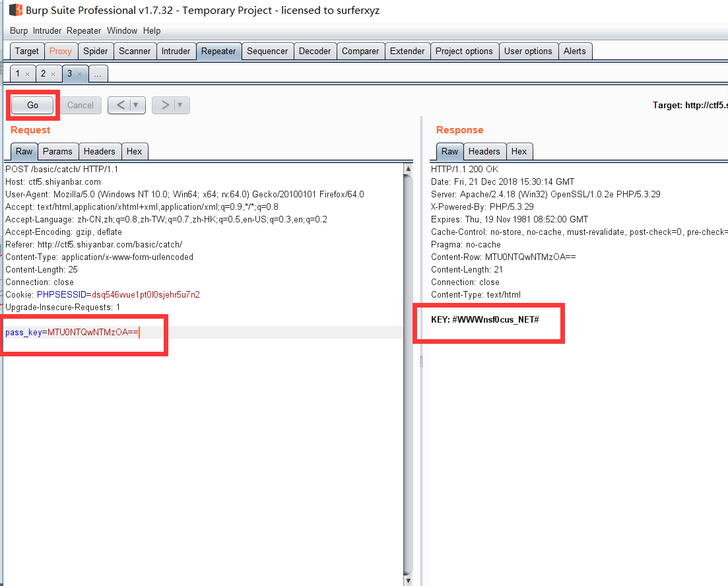The image size is (728, 586).
Task: Go forward to next request in history
Action: click(x=164, y=105)
